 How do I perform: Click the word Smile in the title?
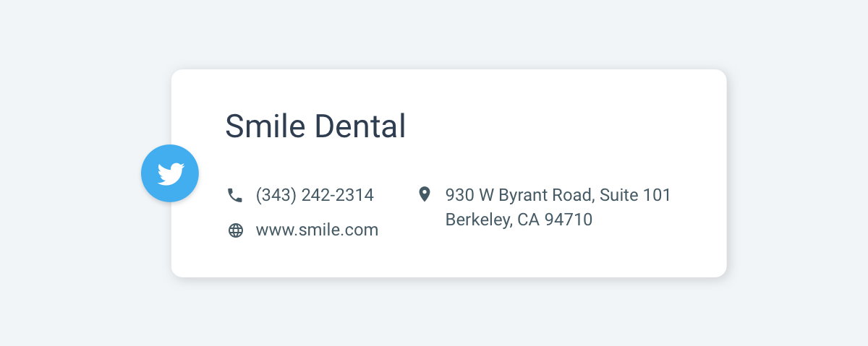click(x=265, y=126)
